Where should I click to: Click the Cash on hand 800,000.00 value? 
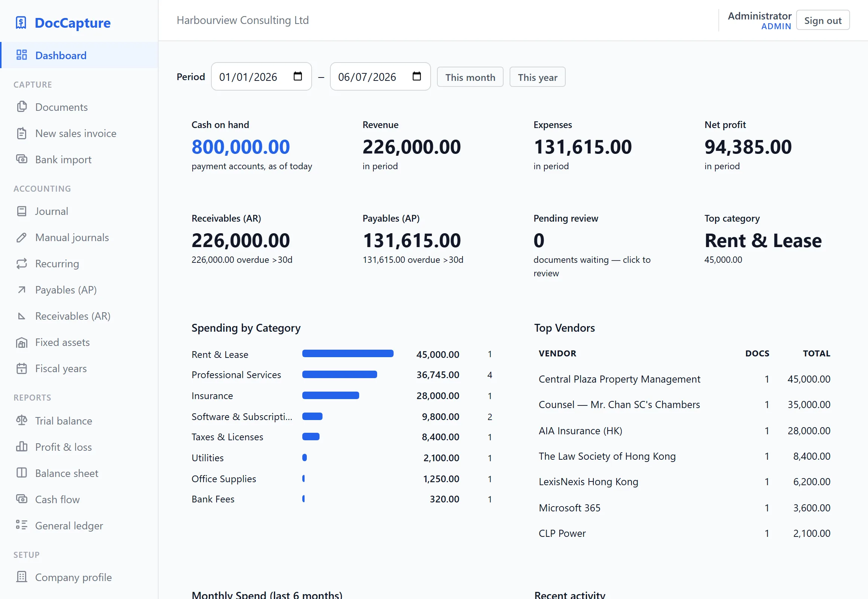[x=241, y=147]
